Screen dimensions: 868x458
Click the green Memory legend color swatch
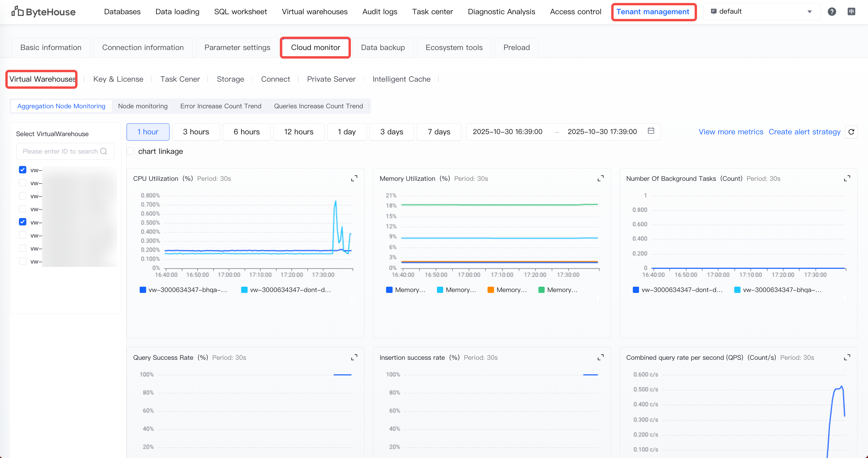point(541,290)
